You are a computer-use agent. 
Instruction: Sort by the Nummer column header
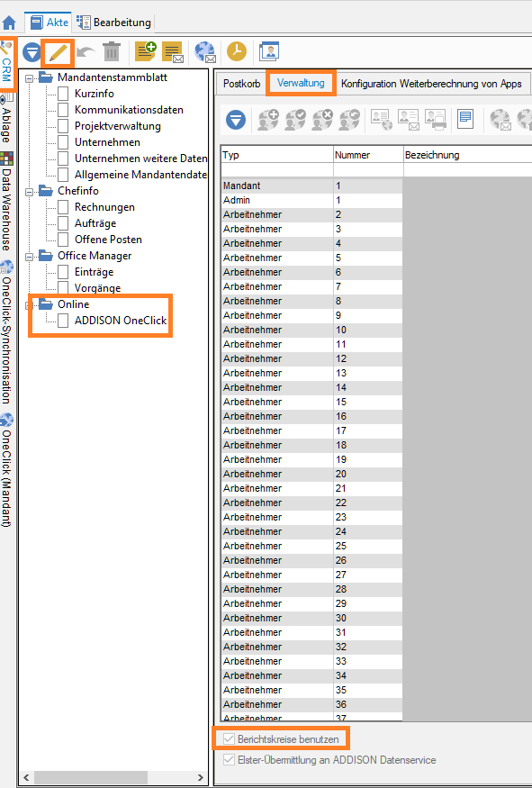(368, 155)
